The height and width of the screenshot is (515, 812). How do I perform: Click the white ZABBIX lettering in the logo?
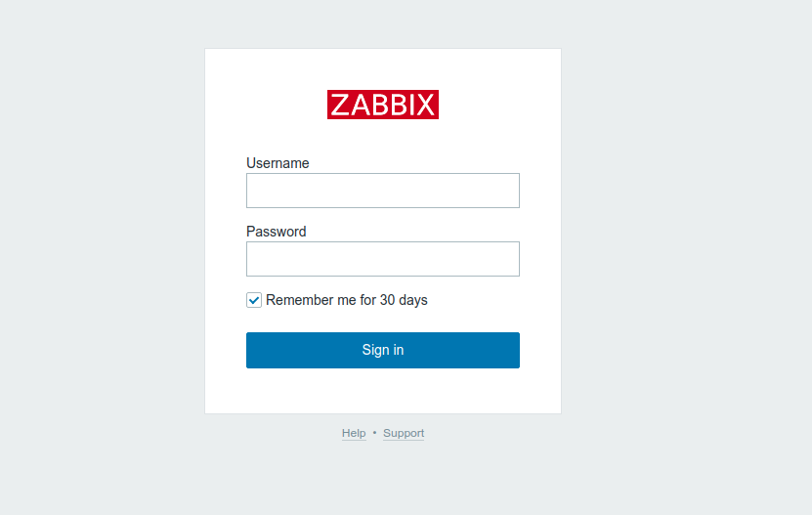tap(383, 105)
